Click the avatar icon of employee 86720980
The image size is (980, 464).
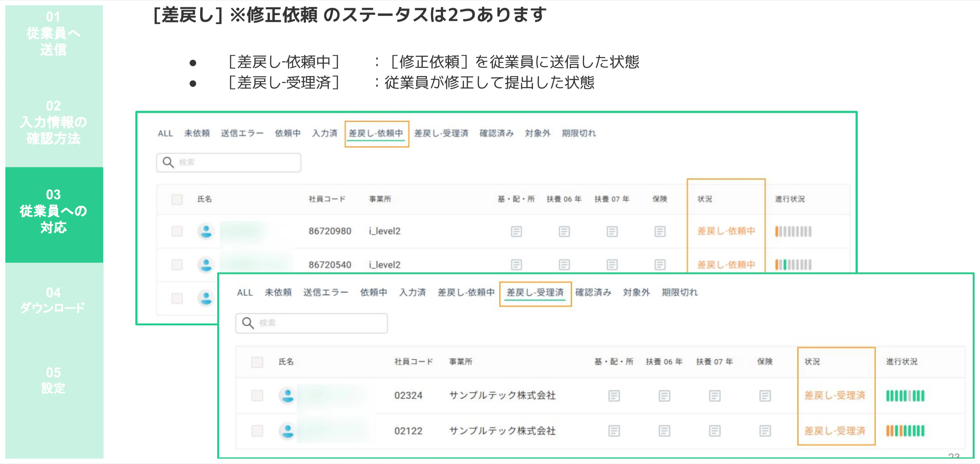206,231
